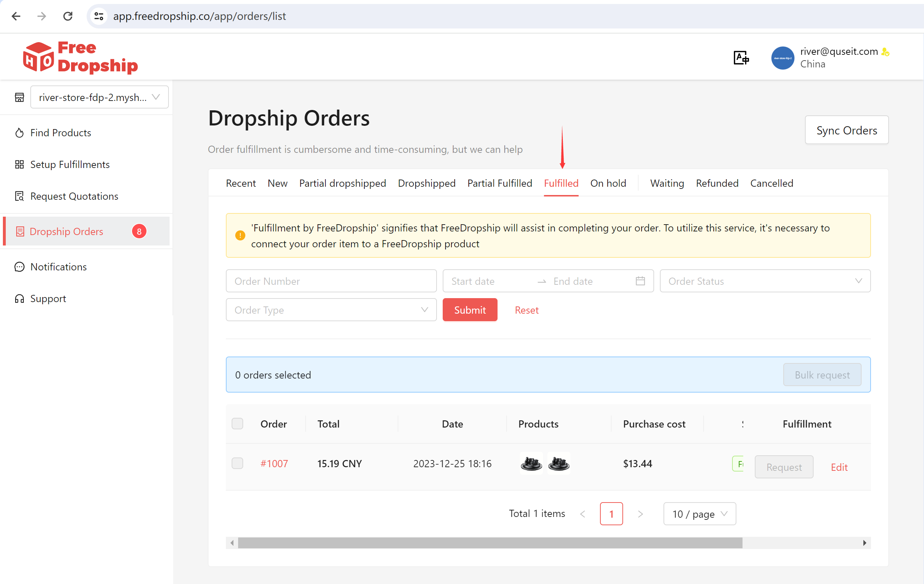
Task: Open site information icon in address bar
Action: (x=99, y=16)
